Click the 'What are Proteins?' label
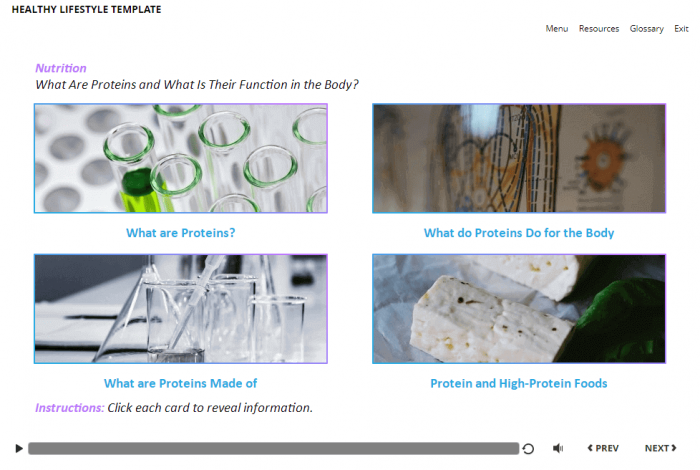700x470 pixels. tap(180, 233)
